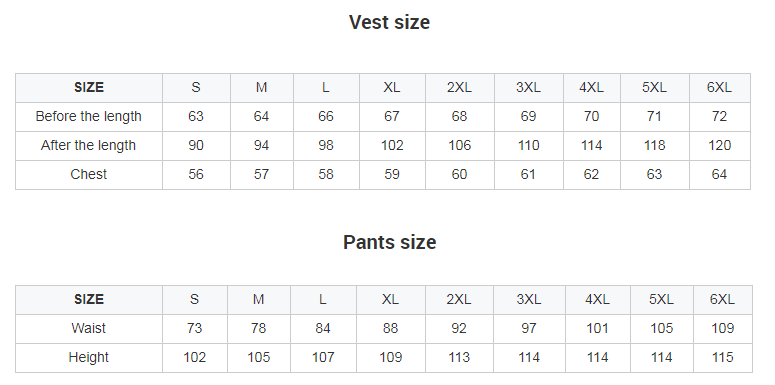Viewport: 775px width, 385px height.
Task: Click the After the length row label
Action: pos(88,145)
